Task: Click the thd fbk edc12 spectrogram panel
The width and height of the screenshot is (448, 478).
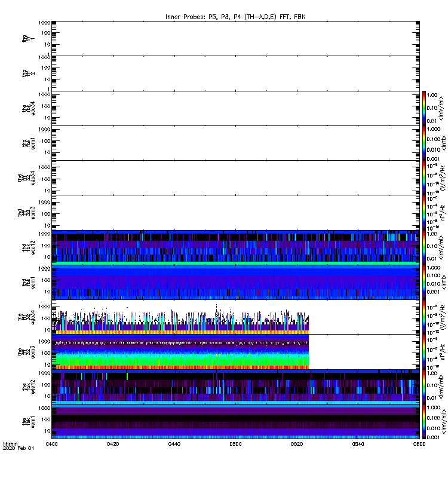Action: (x=235, y=247)
